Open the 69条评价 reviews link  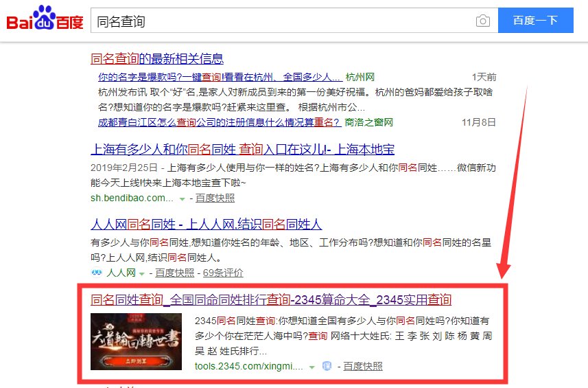tap(223, 273)
